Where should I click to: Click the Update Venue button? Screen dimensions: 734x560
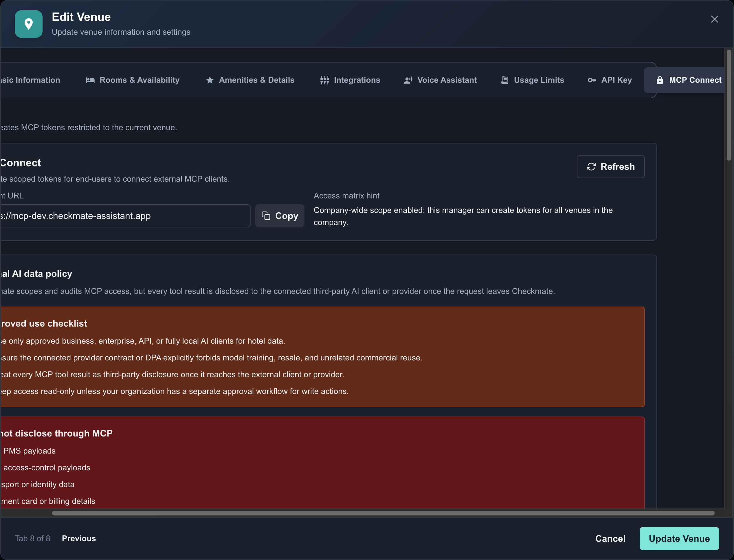coord(679,538)
